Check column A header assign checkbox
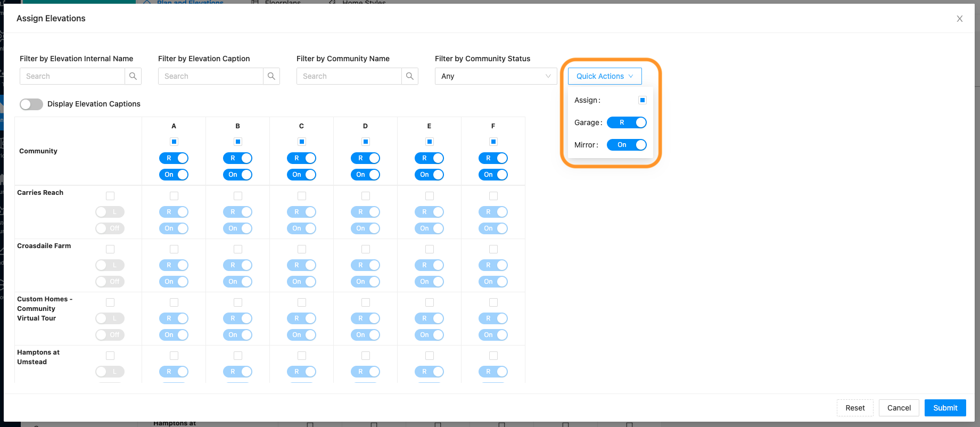 tap(174, 142)
